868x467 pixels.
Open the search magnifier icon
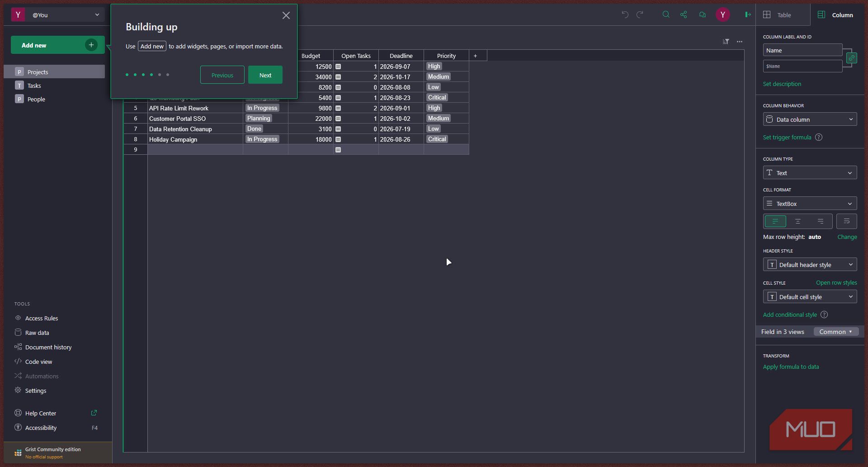click(x=666, y=14)
